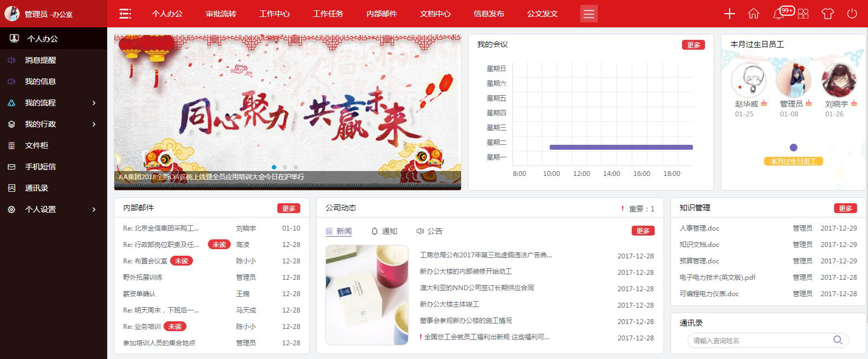Switch to the 公告 tab
This screenshot has width=868, height=359.
[x=429, y=231]
